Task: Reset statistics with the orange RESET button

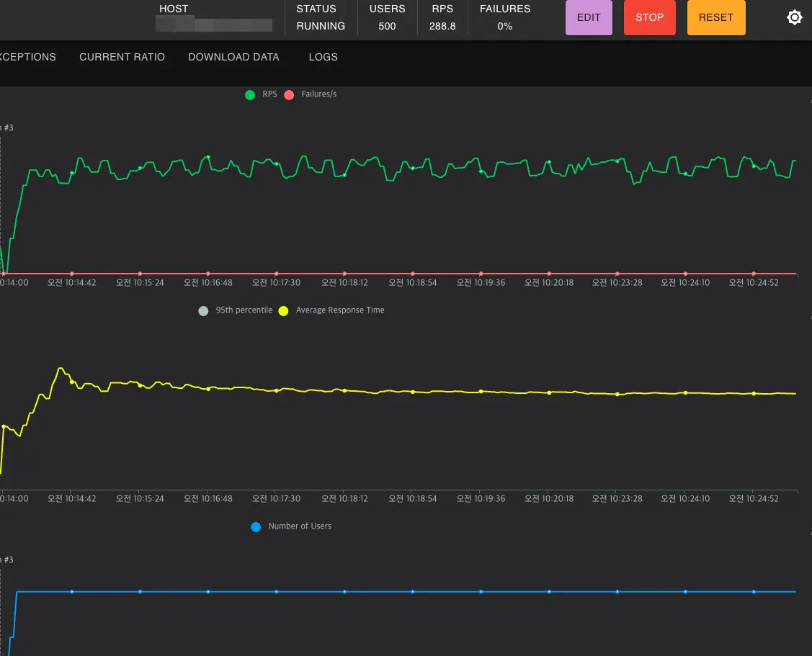Action: coord(715,18)
